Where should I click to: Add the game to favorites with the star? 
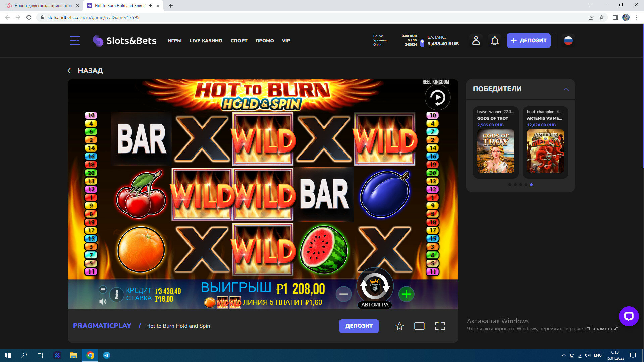[399, 326]
